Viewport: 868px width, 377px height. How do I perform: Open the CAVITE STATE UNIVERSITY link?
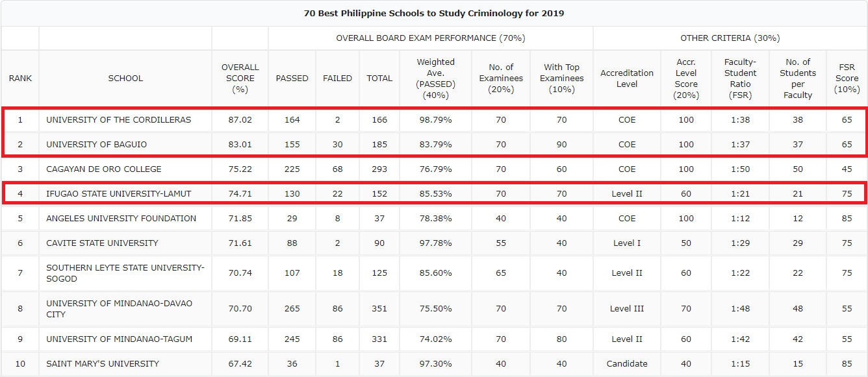tap(101, 243)
